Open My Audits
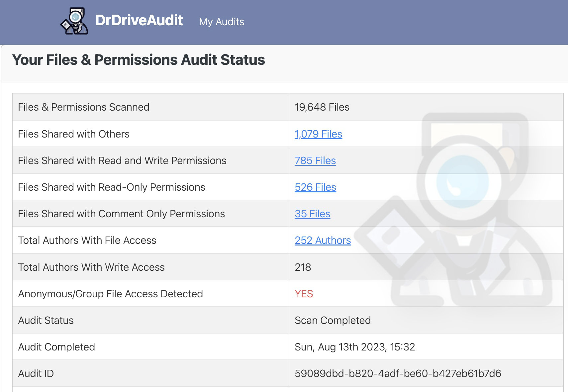This screenshot has width=568, height=392. click(221, 22)
